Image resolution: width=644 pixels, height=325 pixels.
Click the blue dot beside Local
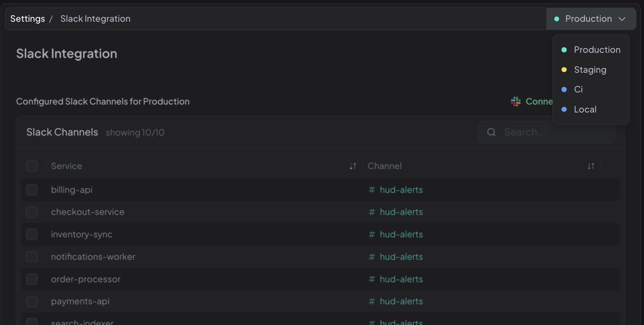(564, 109)
